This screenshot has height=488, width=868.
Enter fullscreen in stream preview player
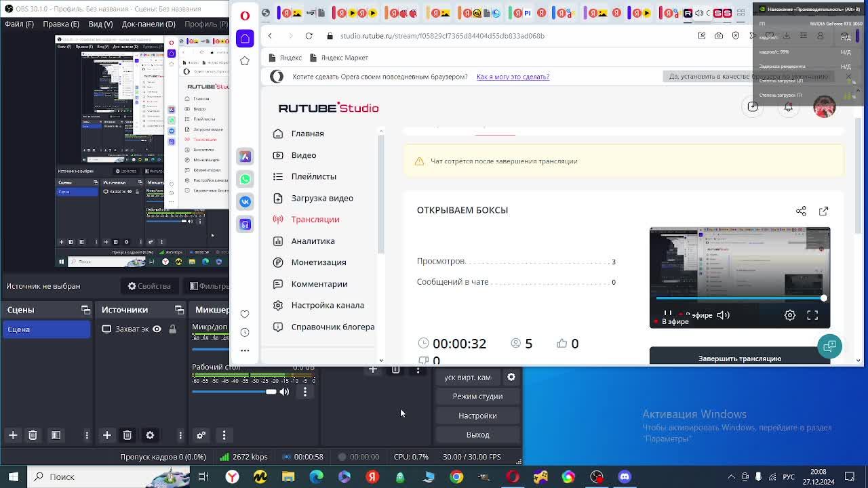[x=812, y=315]
